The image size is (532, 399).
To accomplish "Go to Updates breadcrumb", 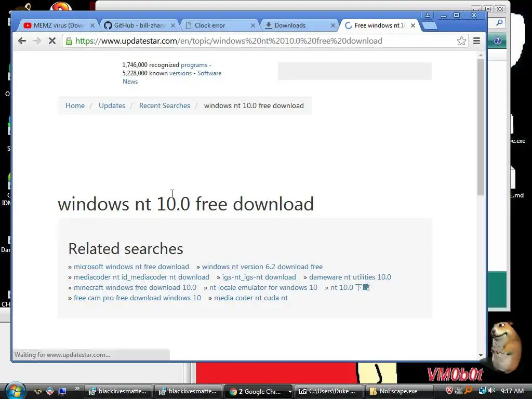I will point(112,105).
